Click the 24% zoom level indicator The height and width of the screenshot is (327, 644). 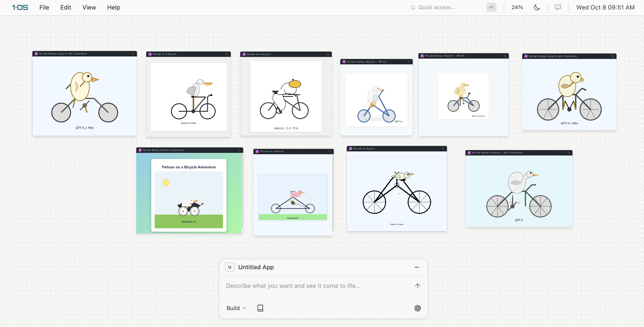click(517, 7)
